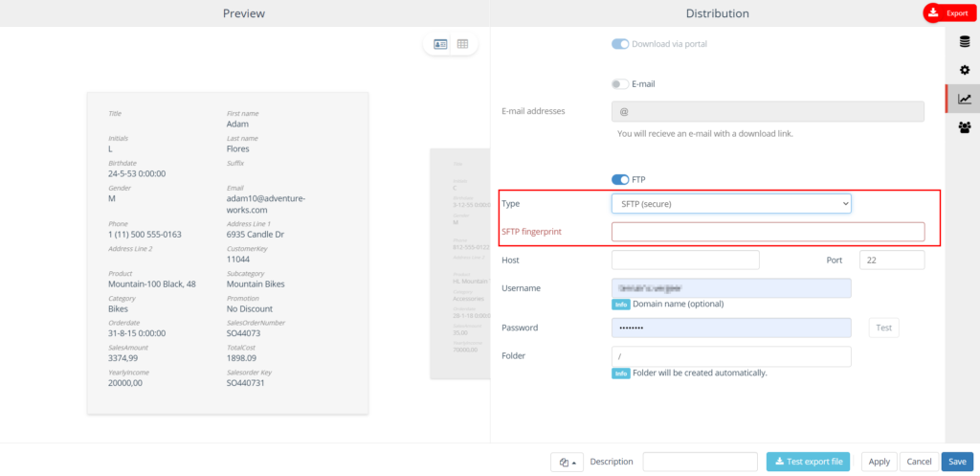Open the Type dropdown SFTP (secure)
Viewport: 980px width, 476px height.
click(731, 204)
